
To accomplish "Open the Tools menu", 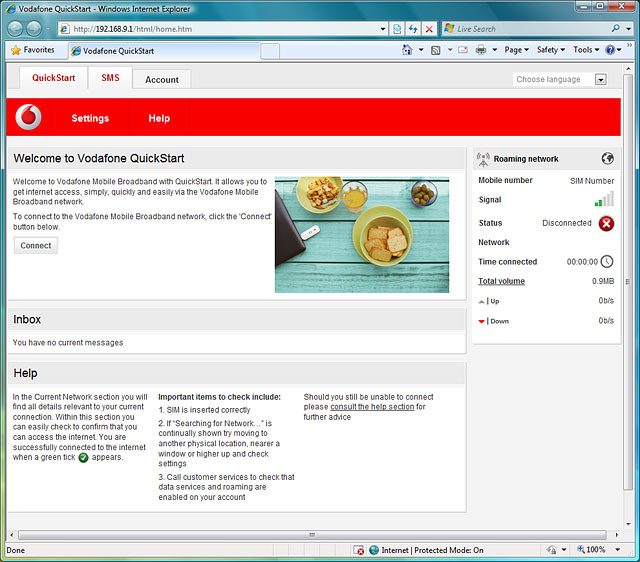I will click(x=586, y=50).
